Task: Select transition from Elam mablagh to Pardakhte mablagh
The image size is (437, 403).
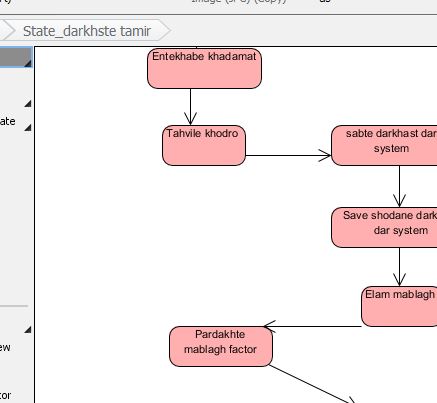Action: [x=313, y=326]
